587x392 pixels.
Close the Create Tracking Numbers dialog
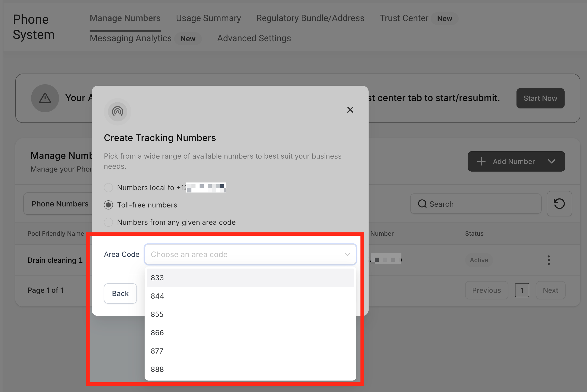tap(350, 110)
